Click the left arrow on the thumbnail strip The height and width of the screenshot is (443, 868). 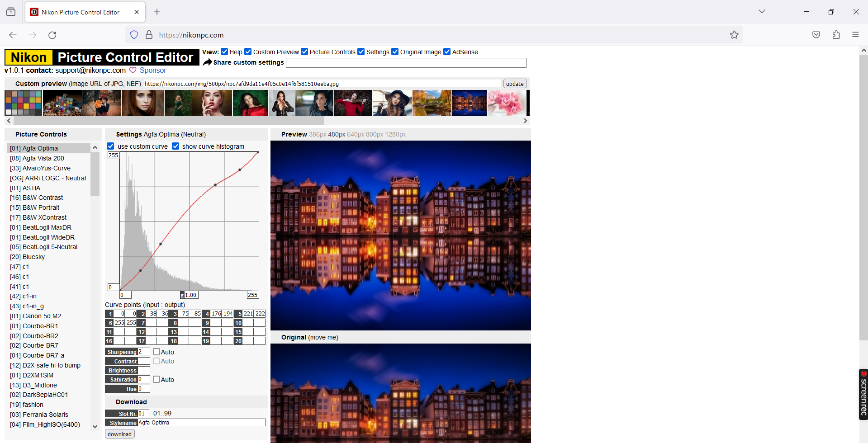[x=9, y=121]
